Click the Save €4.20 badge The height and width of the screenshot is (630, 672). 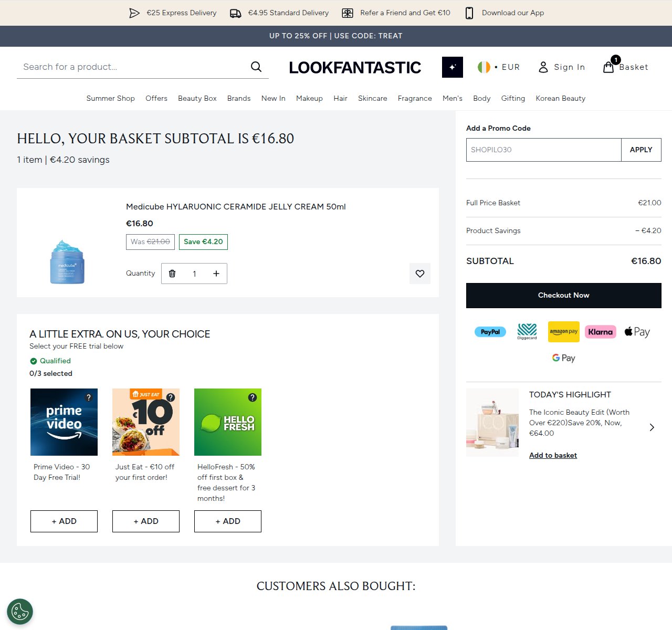[x=203, y=241]
